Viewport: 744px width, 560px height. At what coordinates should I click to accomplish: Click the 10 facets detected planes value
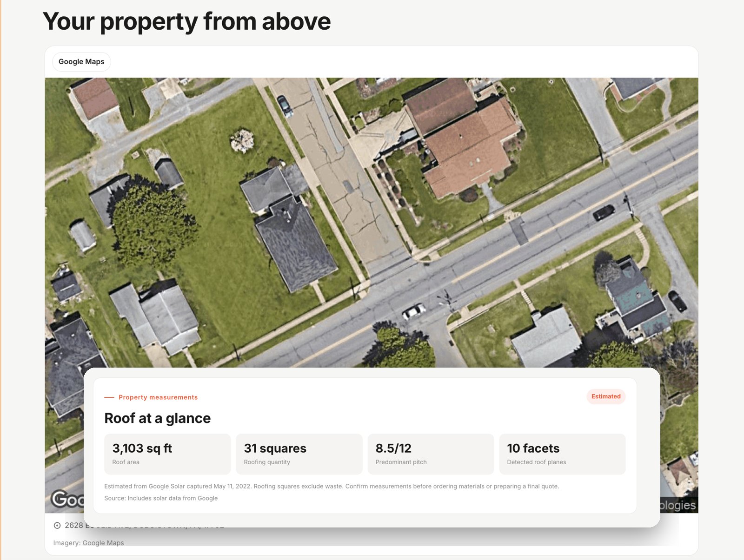point(533,448)
